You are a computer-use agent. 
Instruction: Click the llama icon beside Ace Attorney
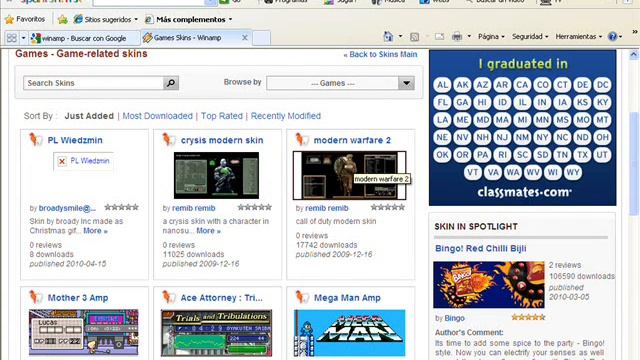(x=169, y=297)
